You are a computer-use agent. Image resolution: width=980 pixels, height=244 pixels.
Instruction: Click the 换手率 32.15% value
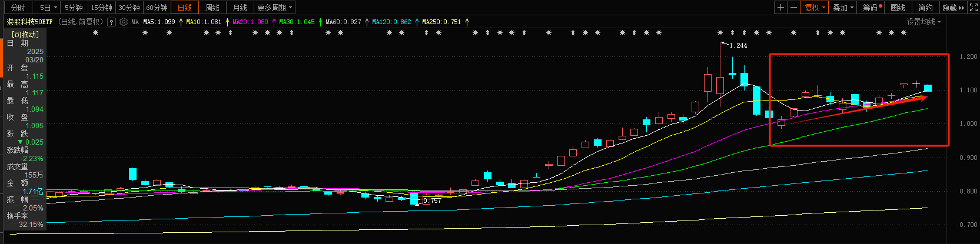31,225
